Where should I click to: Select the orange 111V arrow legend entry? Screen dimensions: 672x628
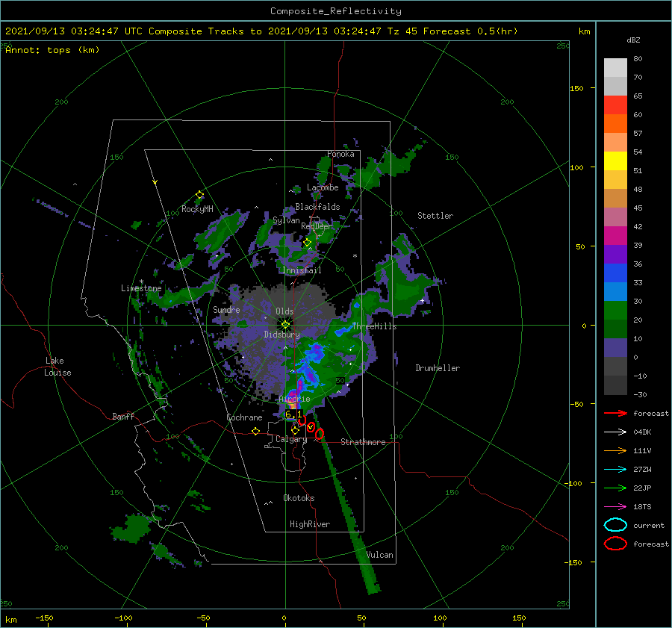pos(615,450)
